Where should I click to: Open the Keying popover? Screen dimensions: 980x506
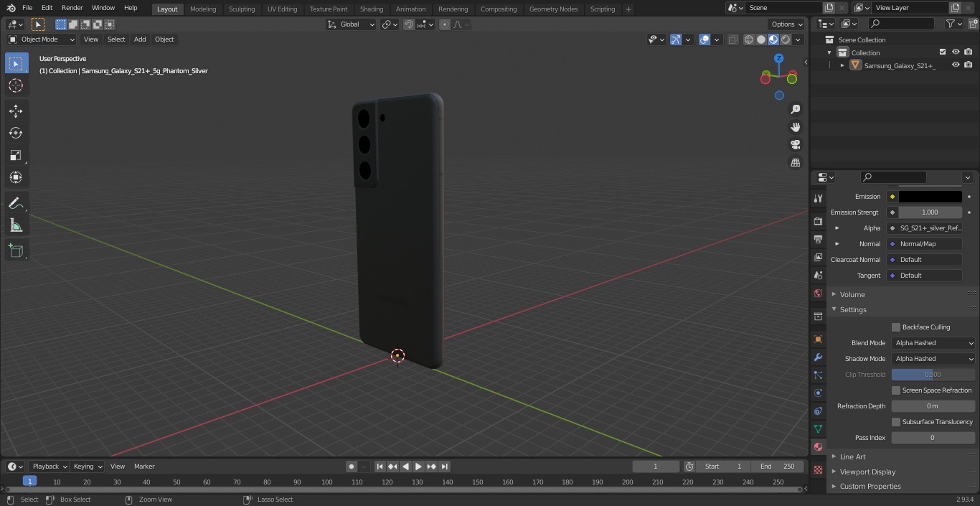pyautogui.click(x=88, y=467)
